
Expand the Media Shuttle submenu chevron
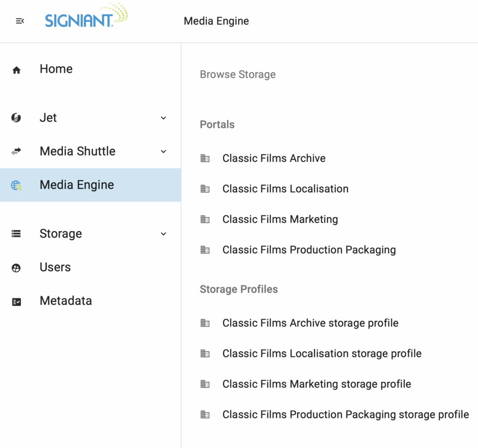[163, 151]
